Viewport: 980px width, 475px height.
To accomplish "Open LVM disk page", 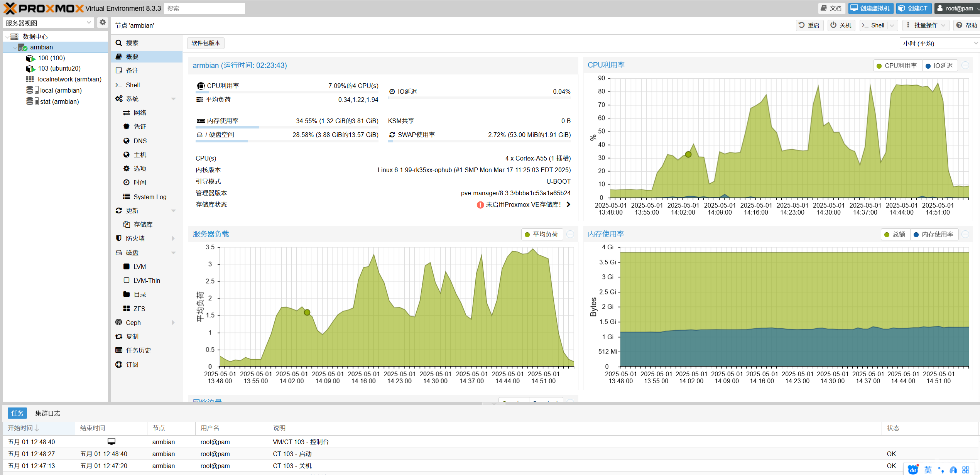I will point(147,267).
